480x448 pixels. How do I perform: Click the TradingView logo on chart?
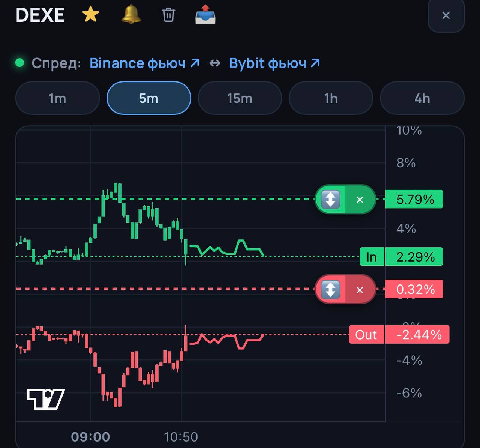pos(46,399)
